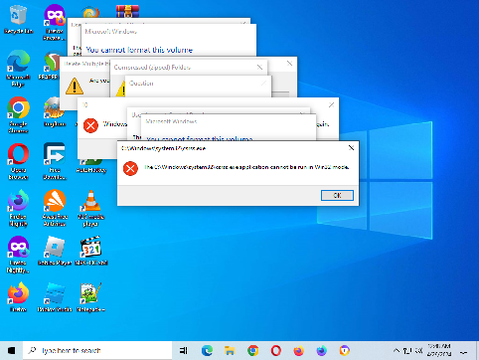Click OK in the cmd.exe error dialog
The width and height of the screenshot is (479, 360).
(337, 195)
